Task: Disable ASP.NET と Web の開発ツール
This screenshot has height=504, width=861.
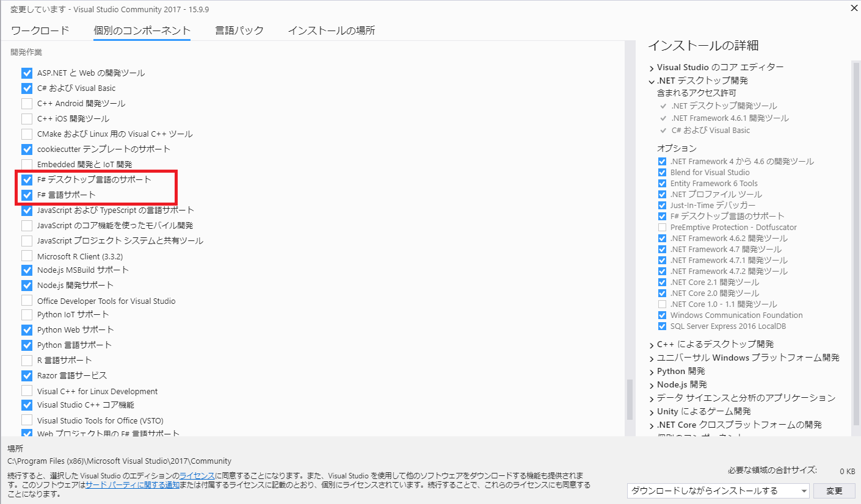Action: pos(27,73)
